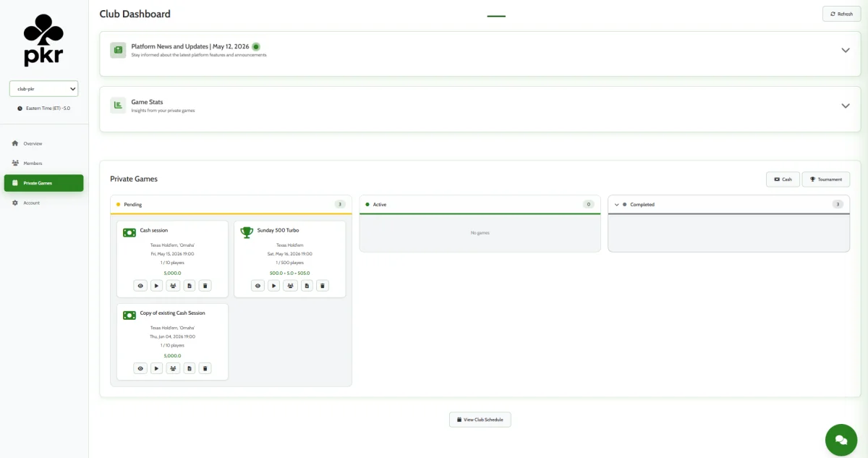Click the Cash session card title
Screen dimensions: 868x458
point(154,230)
